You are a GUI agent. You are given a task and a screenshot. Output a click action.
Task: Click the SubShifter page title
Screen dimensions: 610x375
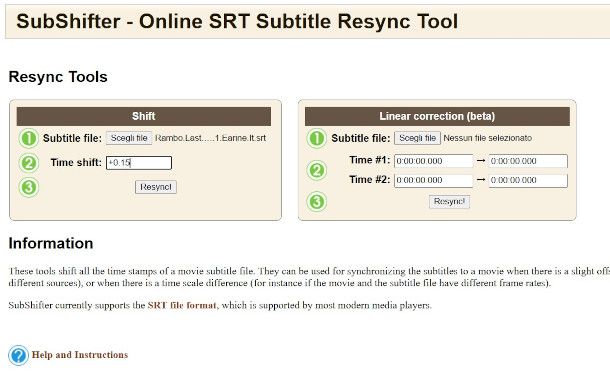(x=237, y=21)
